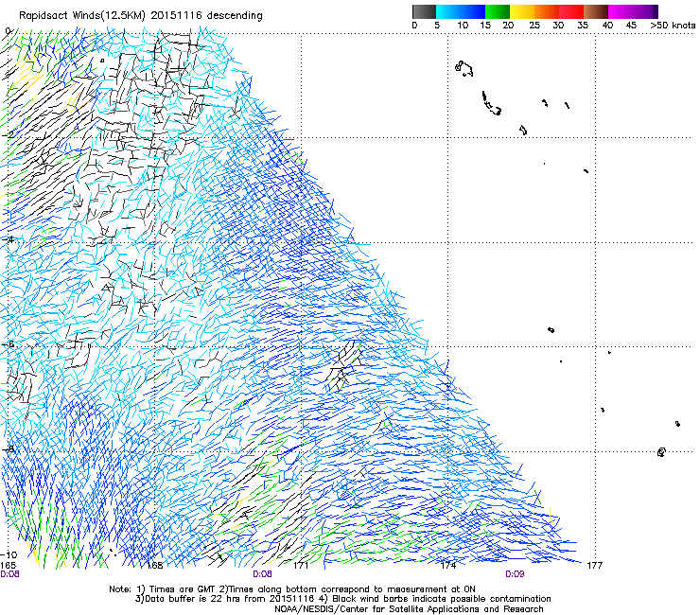Click the '-2' latitude axis label
700x615 pixels.
9,134
